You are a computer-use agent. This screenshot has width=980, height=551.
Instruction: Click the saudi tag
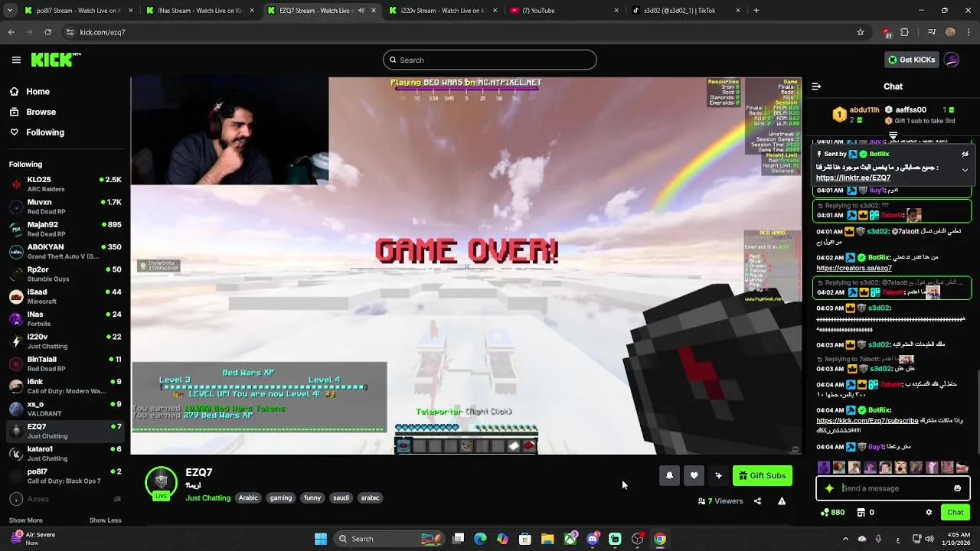point(341,498)
